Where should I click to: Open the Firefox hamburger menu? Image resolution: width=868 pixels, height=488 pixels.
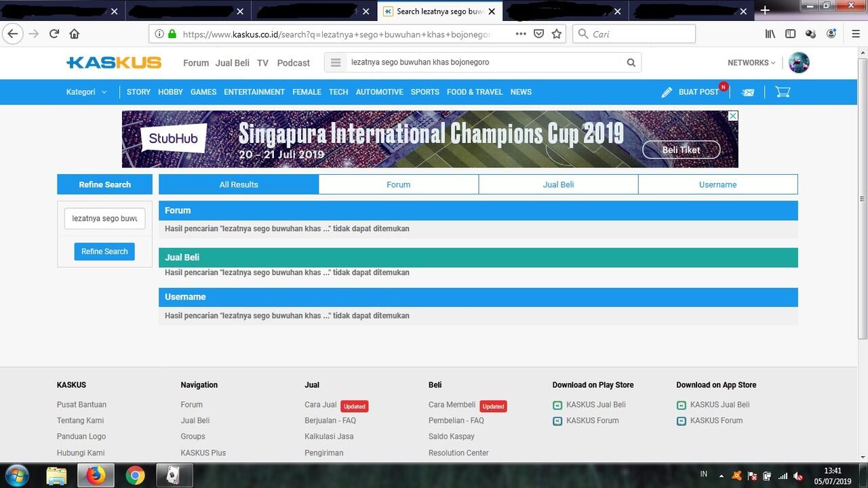(856, 34)
